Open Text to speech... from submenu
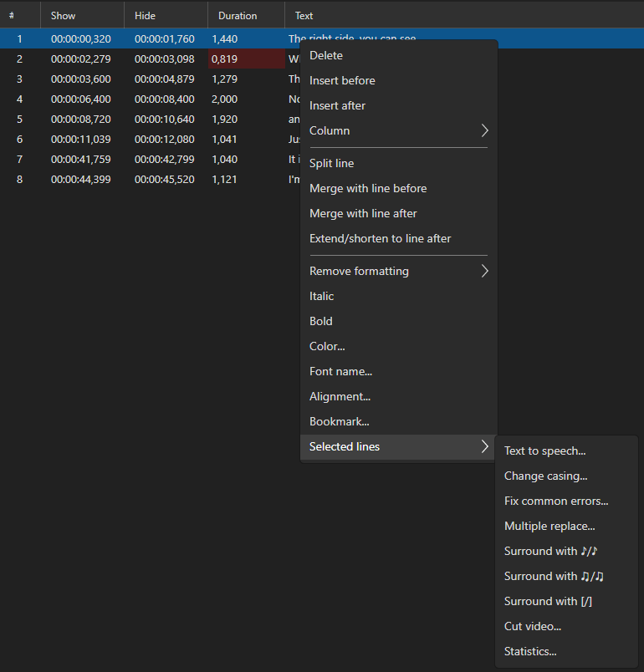This screenshot has width=644, height=672. 544,451
